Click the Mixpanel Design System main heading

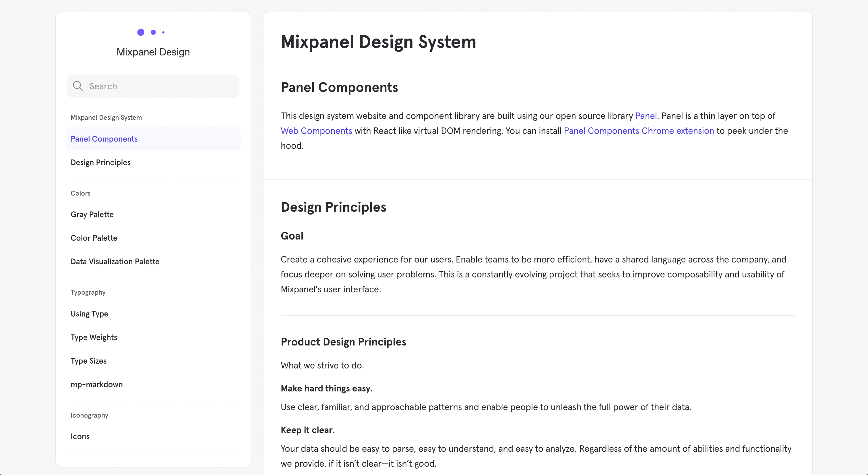[x=378, y=42]
